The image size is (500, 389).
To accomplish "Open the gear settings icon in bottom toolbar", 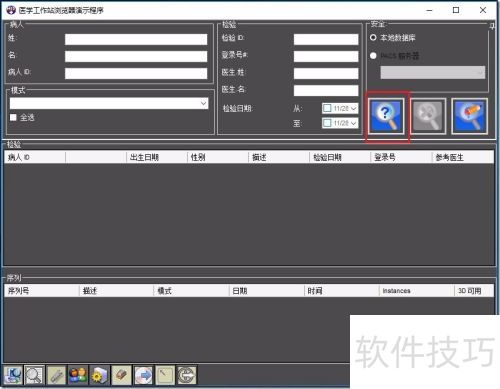I will [99, 375].
